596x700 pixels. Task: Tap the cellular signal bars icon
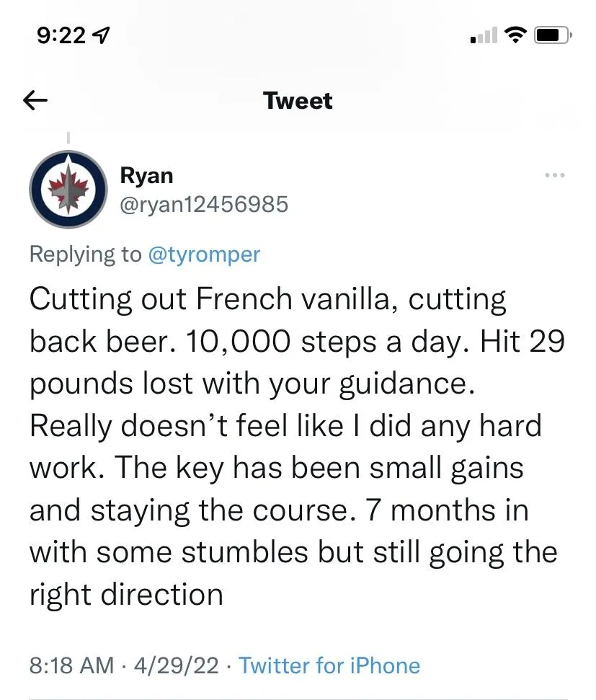coord(483,35)
